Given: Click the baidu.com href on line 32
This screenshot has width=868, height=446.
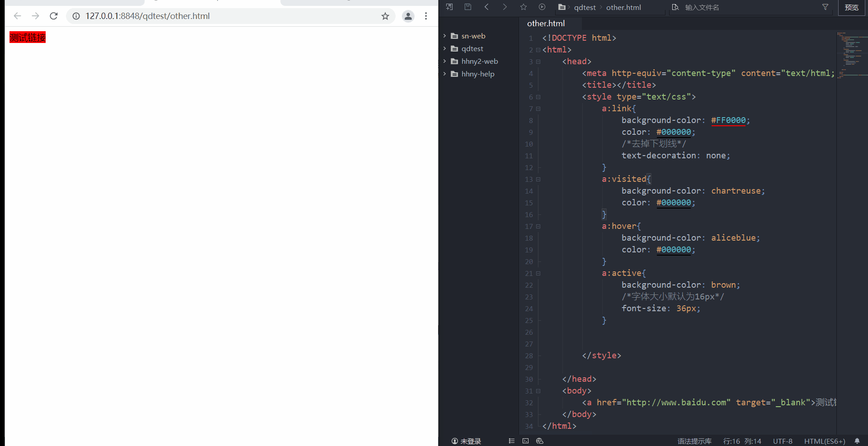Looking at the screenshot, I should (676, 403).
